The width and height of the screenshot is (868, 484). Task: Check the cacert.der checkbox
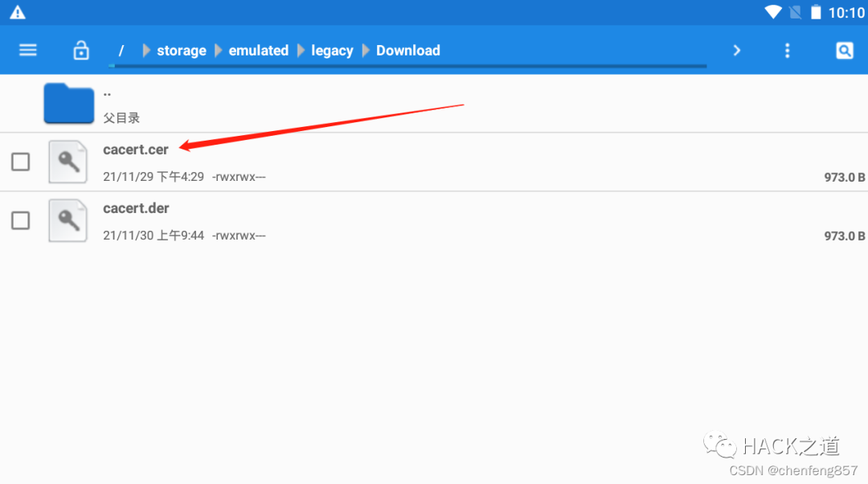[x=20, y=220]
